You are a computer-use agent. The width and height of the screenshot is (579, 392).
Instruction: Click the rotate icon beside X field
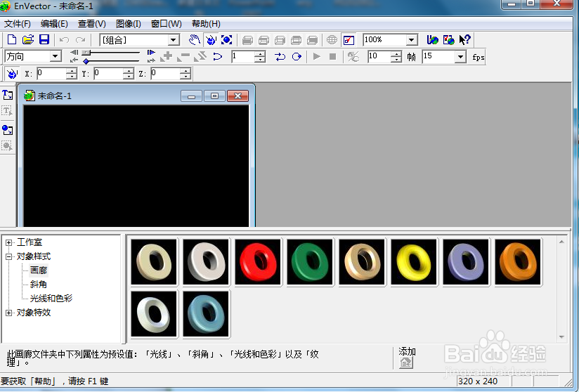point(12,74)
